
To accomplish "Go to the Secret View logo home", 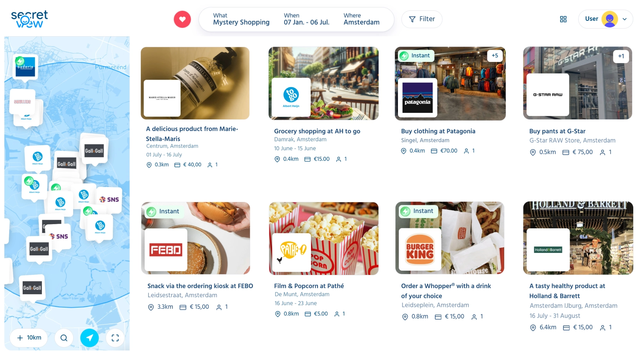I will [x=30, y=19].
